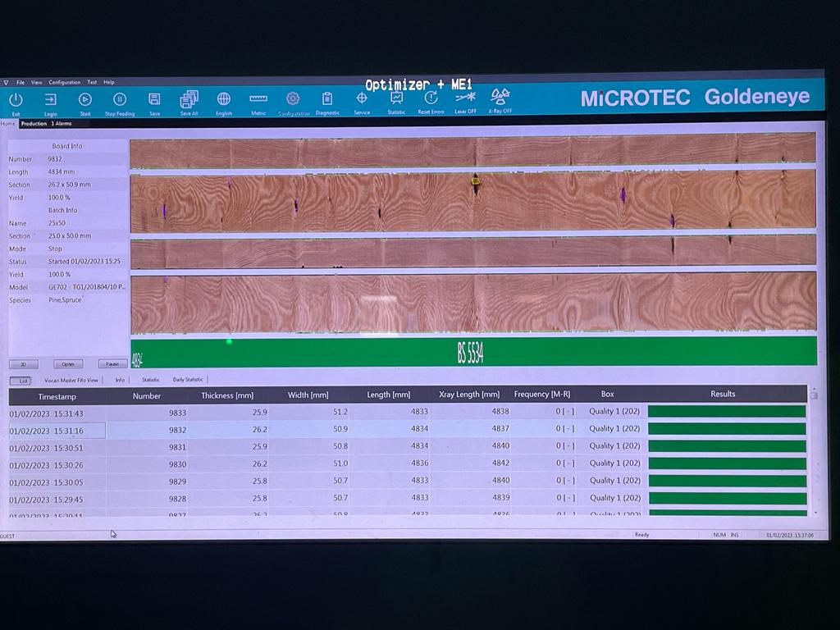Screen dimensions: 840x630
Task: Click the Xray Length [mm] column header
Action: pos(469,395)
